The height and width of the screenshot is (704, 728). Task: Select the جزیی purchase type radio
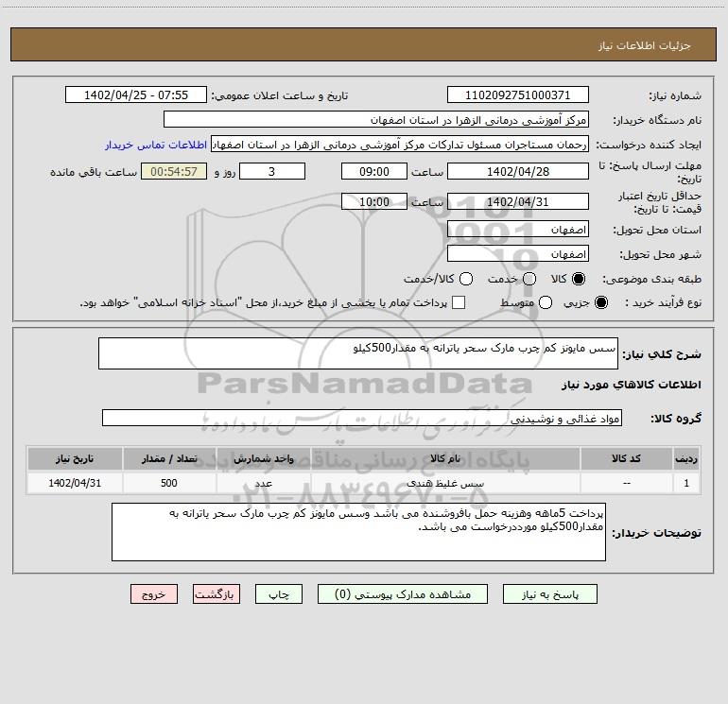[x=601, y=302]
